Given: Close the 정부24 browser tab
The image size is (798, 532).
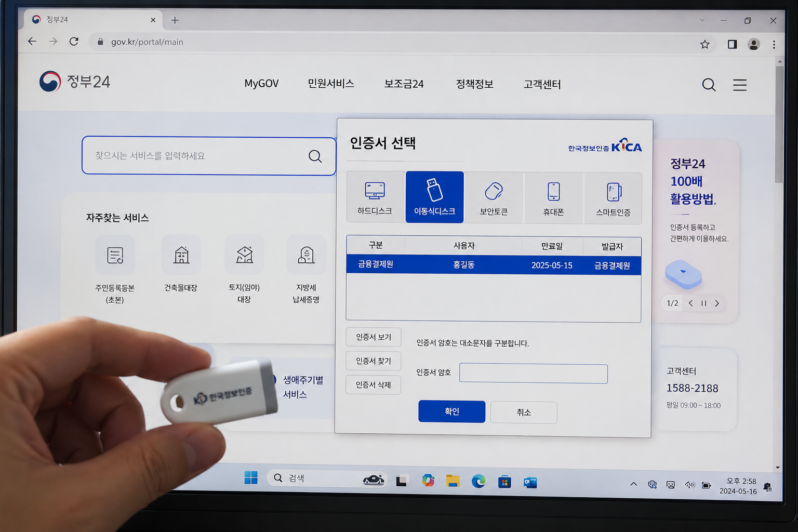Looking at the screenshot, I should 153,20.
